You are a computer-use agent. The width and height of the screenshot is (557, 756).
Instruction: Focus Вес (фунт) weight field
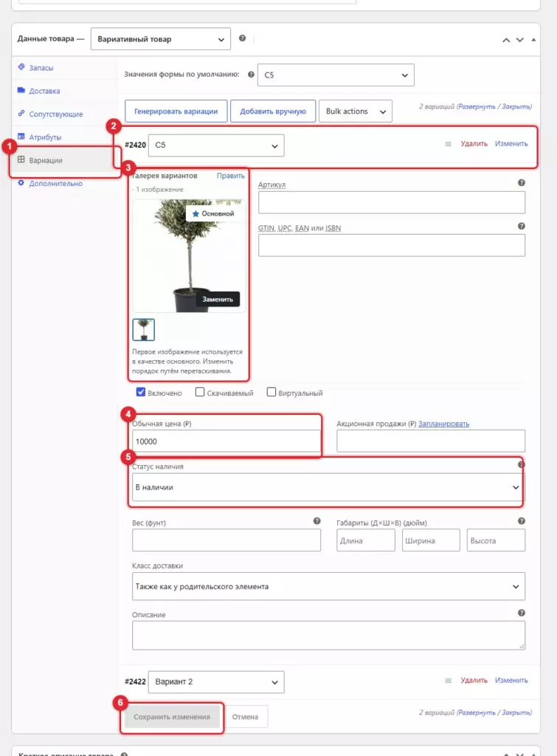click(226, 540)
